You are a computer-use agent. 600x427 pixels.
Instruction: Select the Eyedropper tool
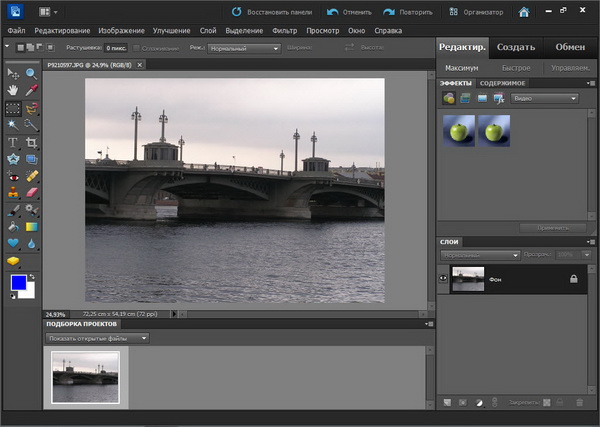[32, 90]
